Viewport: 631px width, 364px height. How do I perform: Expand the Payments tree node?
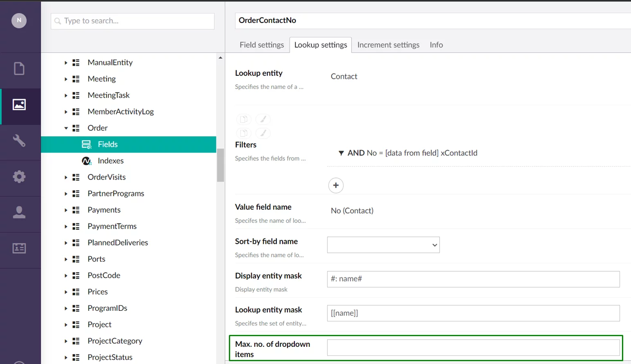click(x=66, y=210)
